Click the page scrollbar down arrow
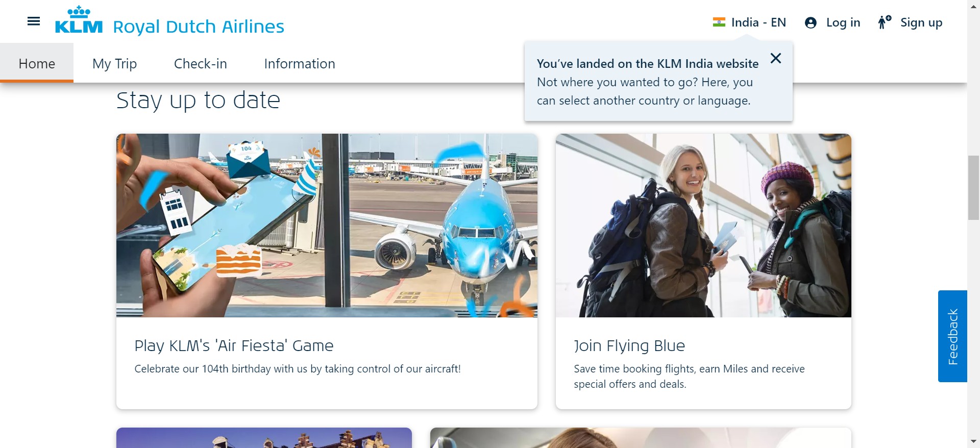This screenshot has height=448, width=980. pyautogui.click(x=973, y=441)
